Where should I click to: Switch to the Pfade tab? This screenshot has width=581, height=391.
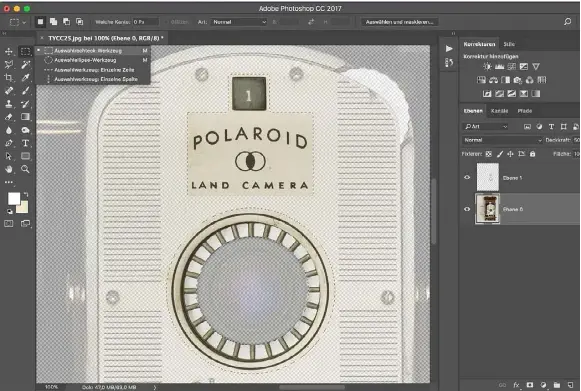(x=525, y=111)
